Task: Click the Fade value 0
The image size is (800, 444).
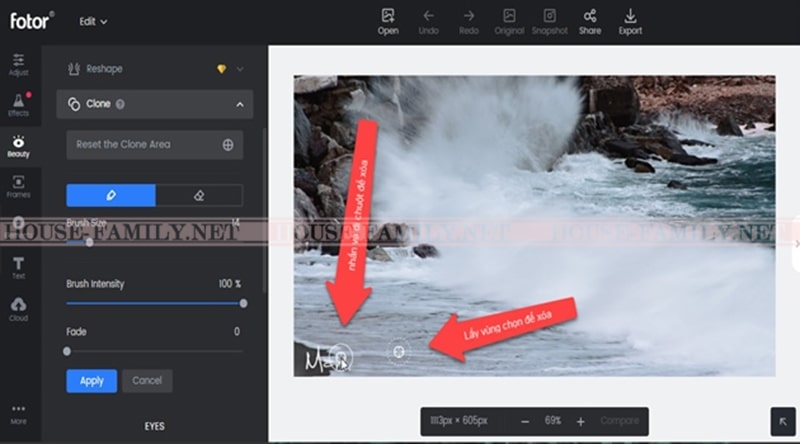Action: pos(237,332)
